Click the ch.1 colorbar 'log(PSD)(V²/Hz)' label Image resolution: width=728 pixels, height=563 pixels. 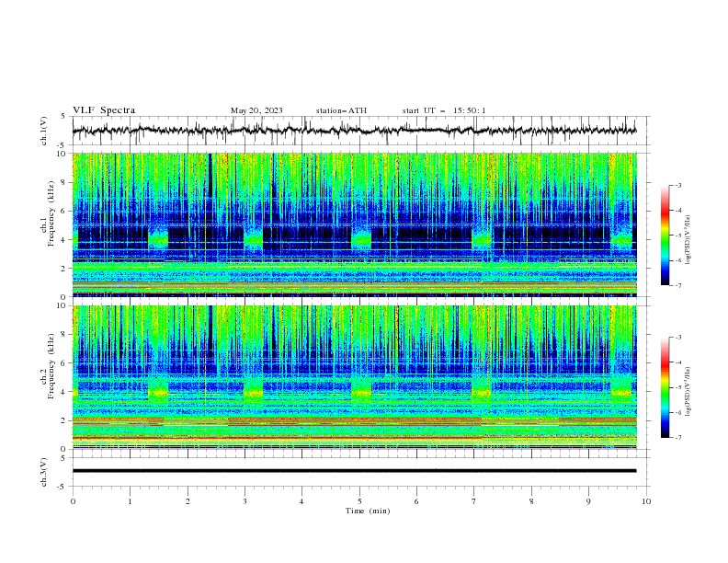pyautogui.click(x=688, y=240)
